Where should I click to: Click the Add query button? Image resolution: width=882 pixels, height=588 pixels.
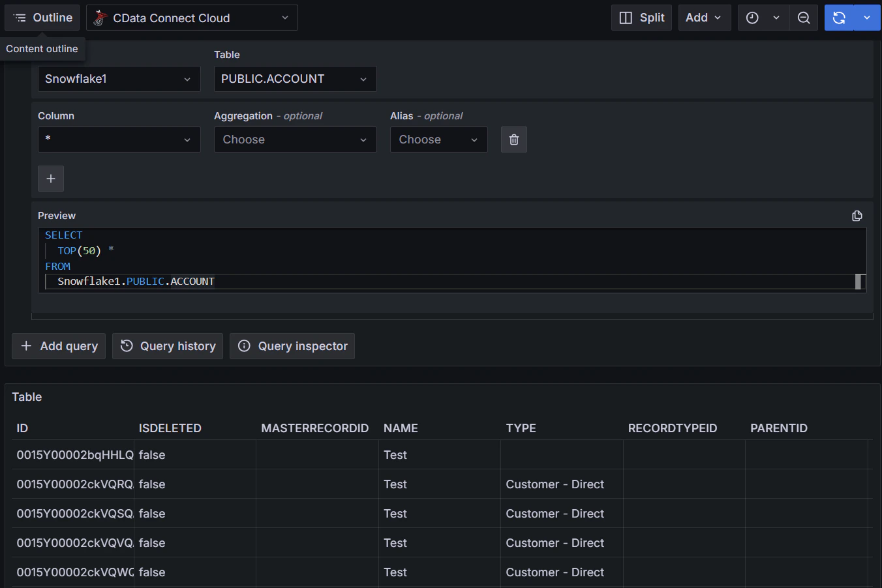(59, 346)
